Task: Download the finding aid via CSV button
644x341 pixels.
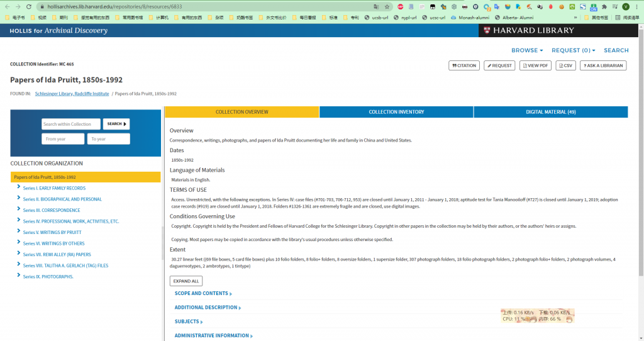Action: tap(565, 65)
